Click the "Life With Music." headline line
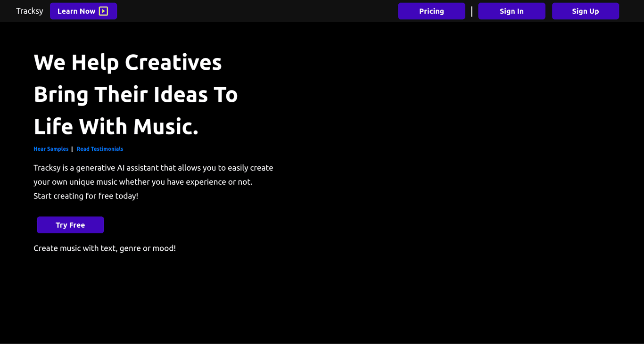 coord(116,127)
